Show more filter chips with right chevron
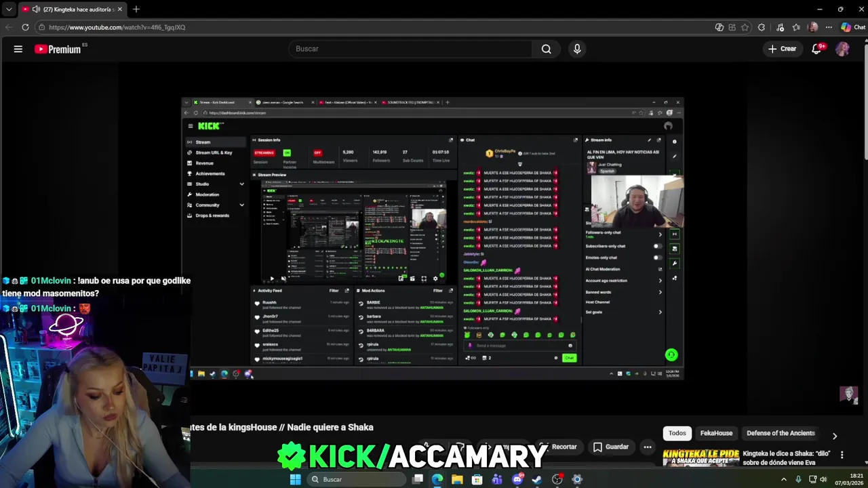Image resolution: width=868 pixels, height=488 pixels. [x=835, y=435]
